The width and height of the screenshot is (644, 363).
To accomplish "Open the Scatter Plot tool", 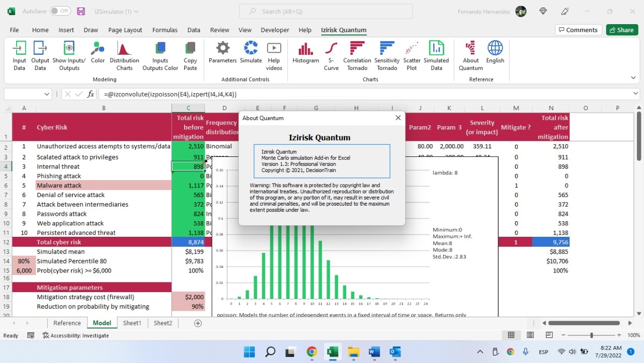I will tap(412, 49).
